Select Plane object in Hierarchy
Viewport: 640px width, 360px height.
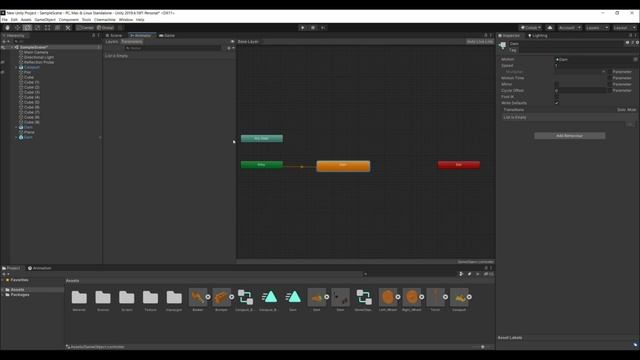coord(29,132)
